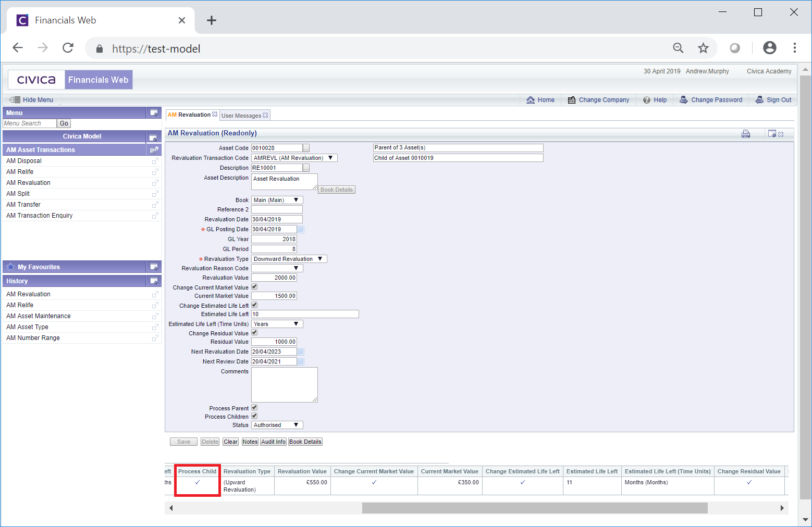Click the Audit Info button
The height and width of the screenshot is (527, 812).
(274, 442)
